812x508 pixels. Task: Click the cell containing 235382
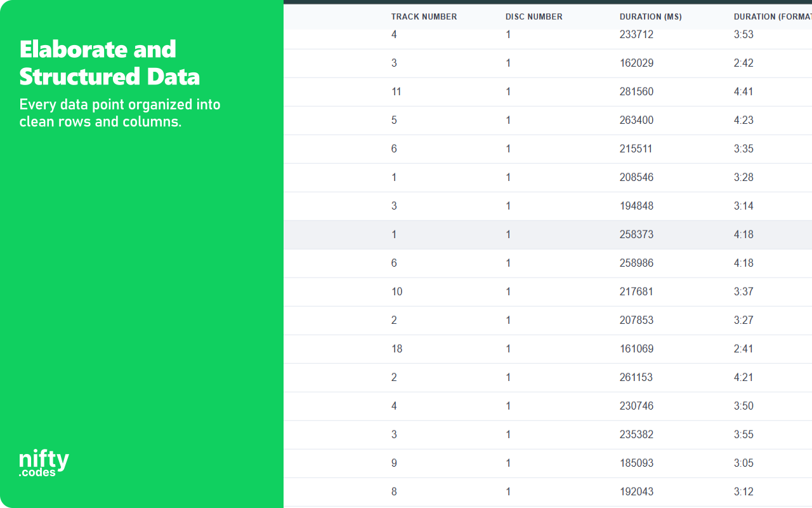pos(636,434)
